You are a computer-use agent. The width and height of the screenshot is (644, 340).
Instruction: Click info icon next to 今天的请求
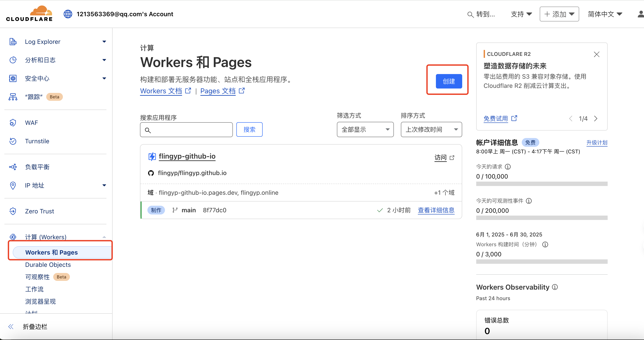(x=508, y=167)
